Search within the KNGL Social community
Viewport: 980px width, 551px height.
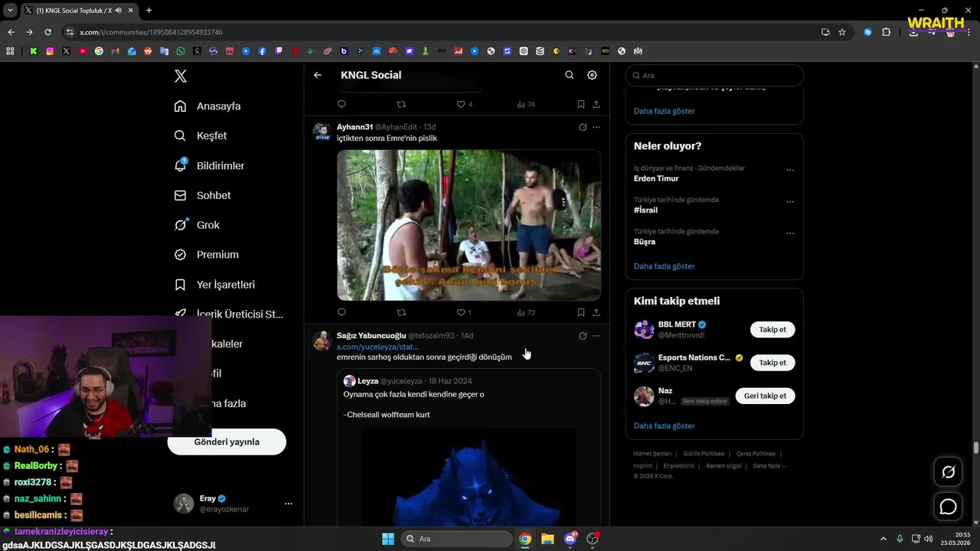569,75
